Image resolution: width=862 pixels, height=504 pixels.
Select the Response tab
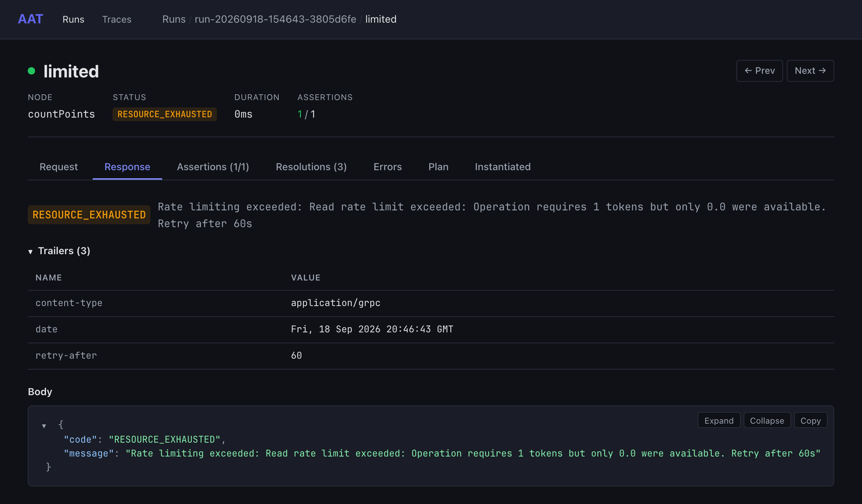[127, 167]
